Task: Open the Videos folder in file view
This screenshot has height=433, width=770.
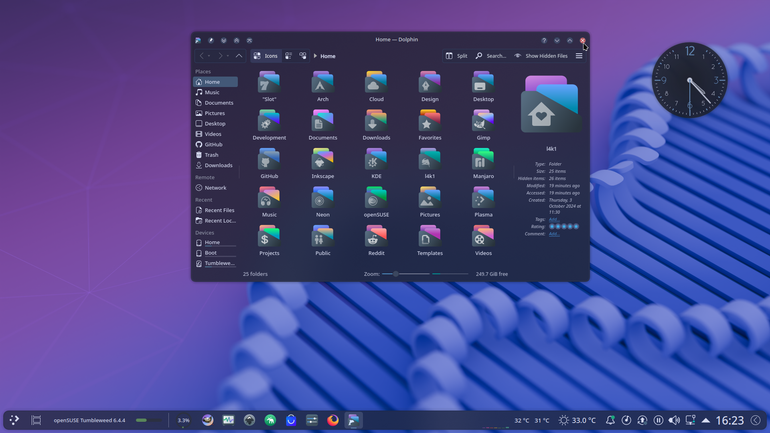Action: click(x=483, y=241)
